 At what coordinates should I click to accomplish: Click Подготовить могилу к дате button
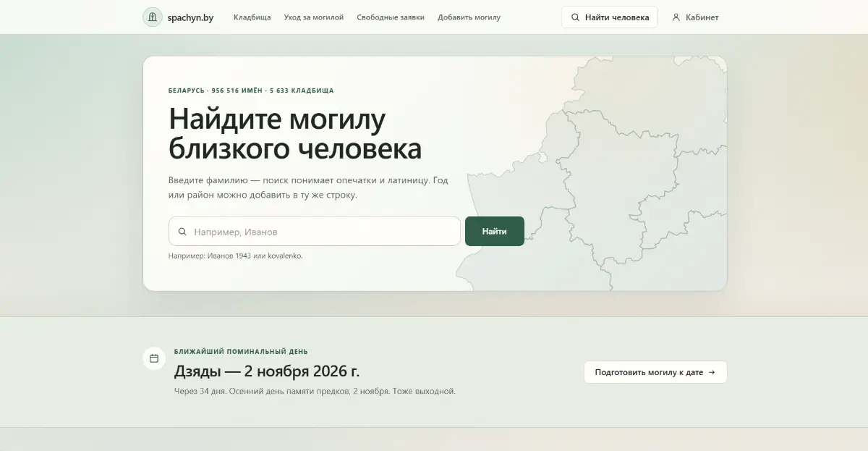(x=655, y=372)
